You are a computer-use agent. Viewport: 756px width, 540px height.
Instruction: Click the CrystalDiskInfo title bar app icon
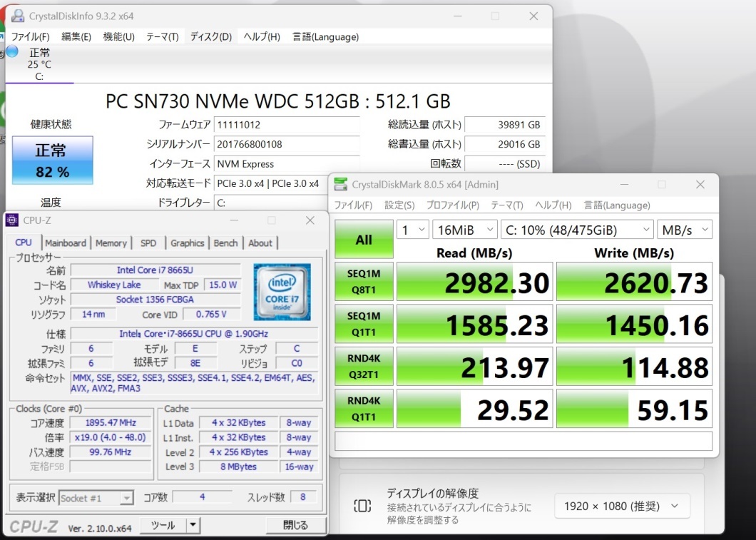(18, 16)
